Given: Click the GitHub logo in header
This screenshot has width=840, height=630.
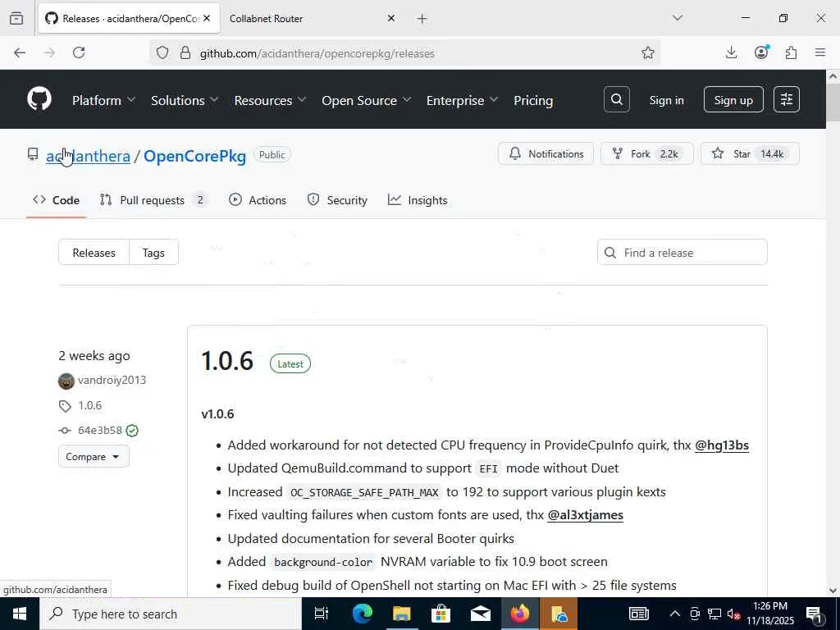Looking at the screenshot, I should 39,99.
